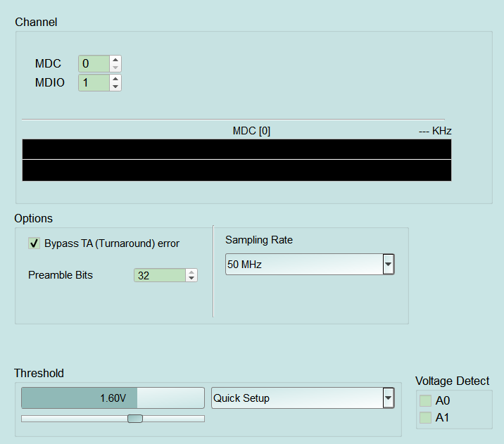The height and width of the screenshot is (444, 504).
Task: Click the MDC channel value field
Action: coord(94,63)
